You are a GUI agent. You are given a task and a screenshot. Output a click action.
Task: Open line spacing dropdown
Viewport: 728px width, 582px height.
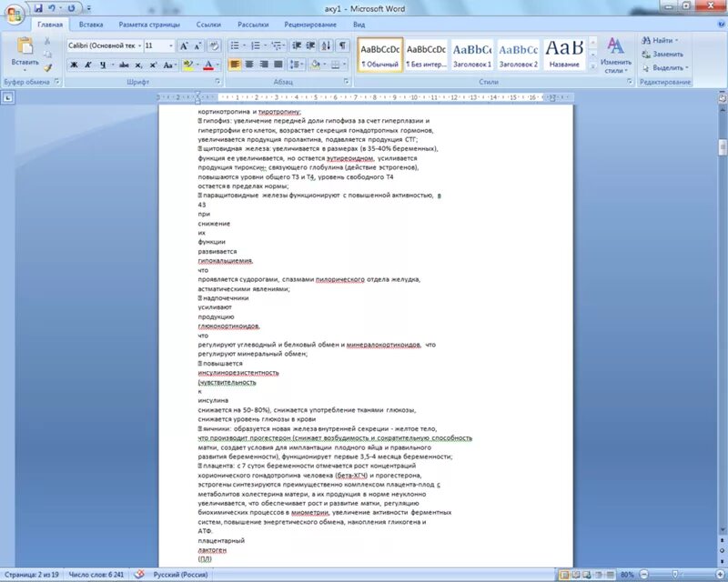[x=297, y=65]
